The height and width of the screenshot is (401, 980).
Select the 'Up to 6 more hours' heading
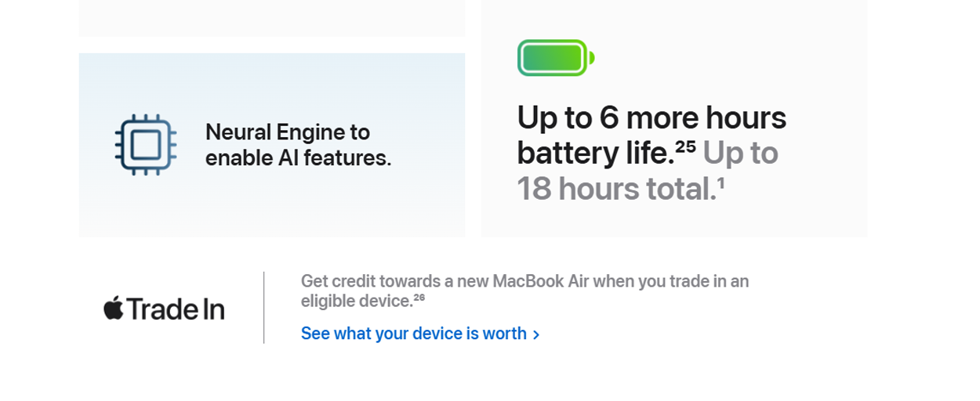click(x=652, y=117)
